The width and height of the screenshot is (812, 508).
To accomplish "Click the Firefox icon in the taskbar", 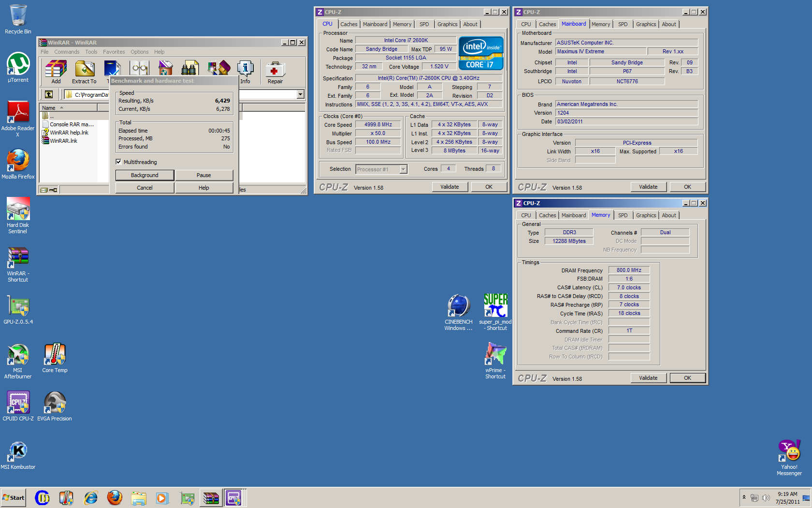I will tap(115, 497).
